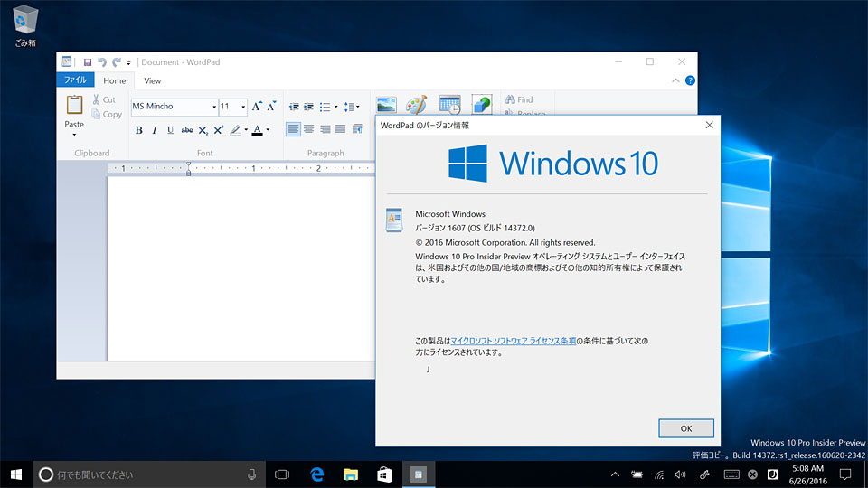Toggle subscript formatting
This screenshot has height=488, width=868.
point(203,130)
